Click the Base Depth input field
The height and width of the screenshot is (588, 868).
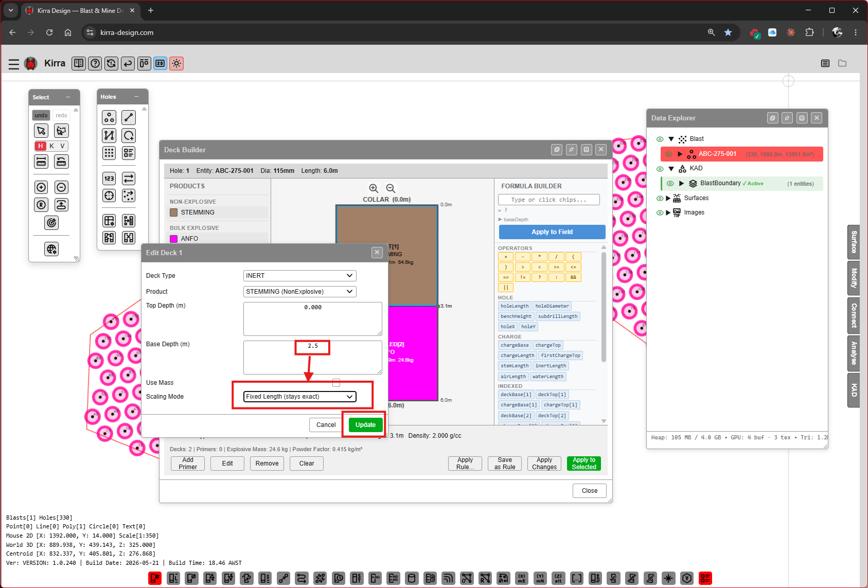pyautogui.click(x=313, y=358)
